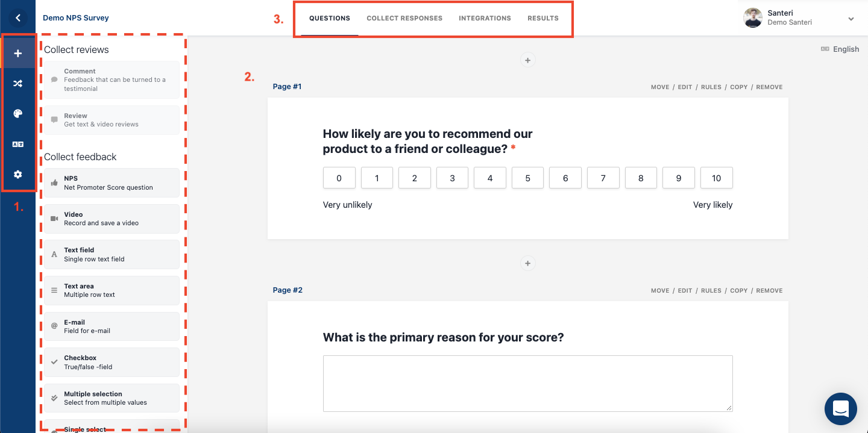Add a Text field element
This screenshot has height=433, width=868.
[112, 254]
